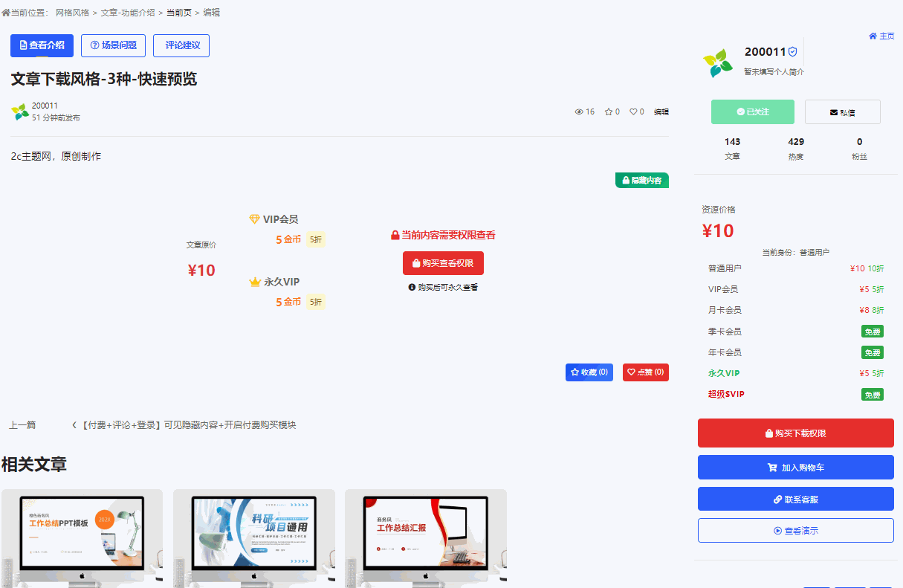Screen dimensions: 903x588
Task: Click red lock 当前内容需要权限查看 notice
Action: click(x=443, y=235)
